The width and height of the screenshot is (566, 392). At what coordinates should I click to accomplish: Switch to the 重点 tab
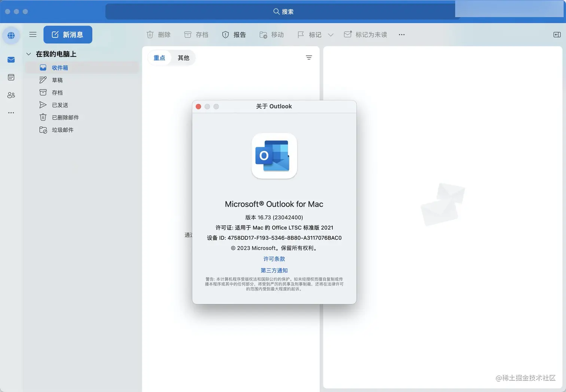pos(159,58)
